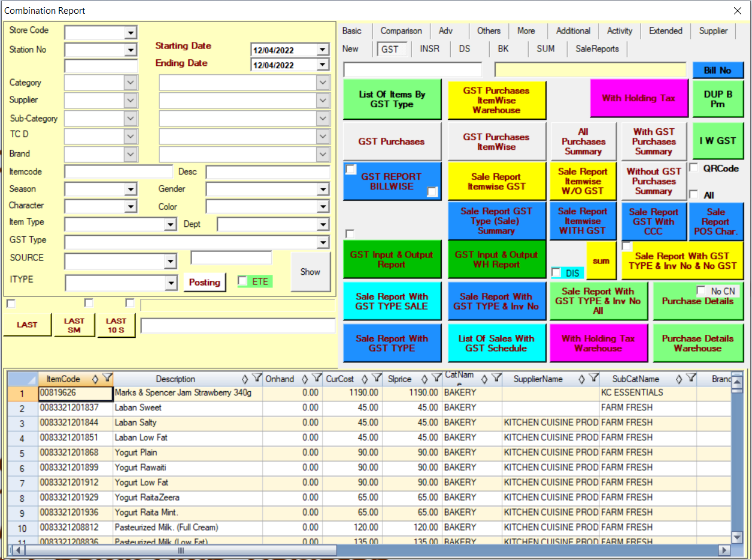
Task: Click the LAST 10 S button
Action: 116,325
